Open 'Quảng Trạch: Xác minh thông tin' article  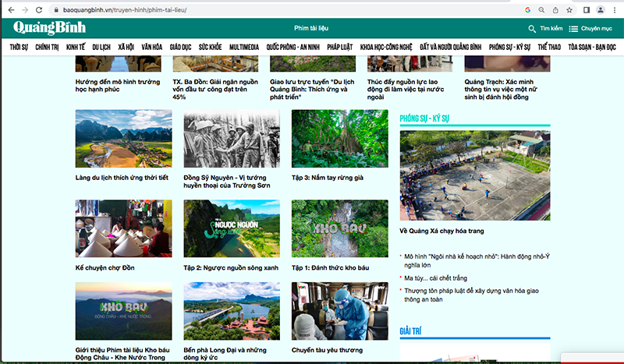501,89
